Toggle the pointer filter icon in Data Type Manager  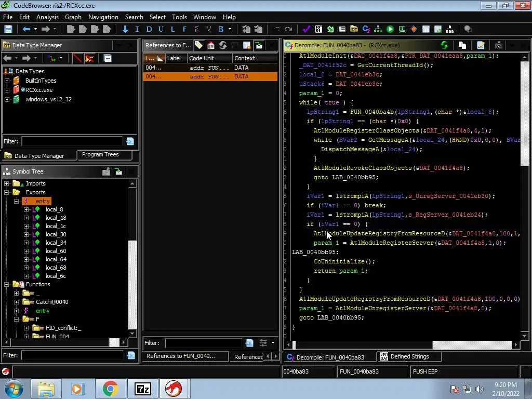click(89, 58)
